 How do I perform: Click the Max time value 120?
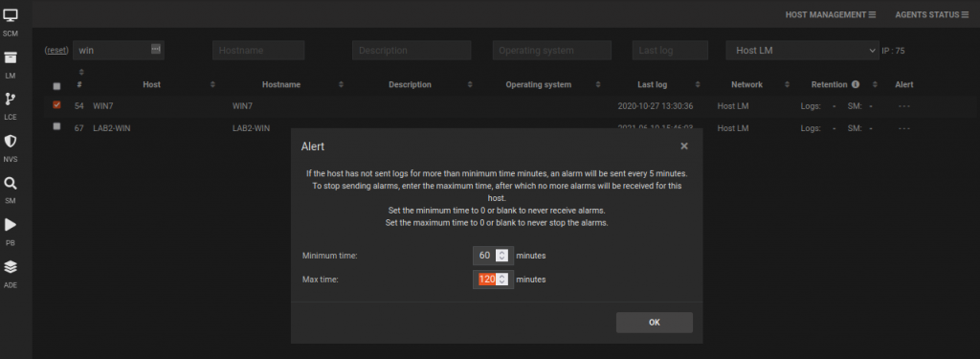tap(487, 279)
